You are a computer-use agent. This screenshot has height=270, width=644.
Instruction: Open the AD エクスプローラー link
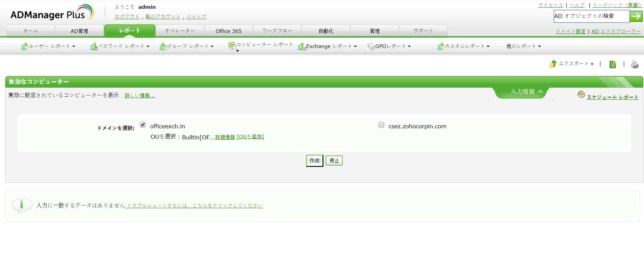coord(616,31)
